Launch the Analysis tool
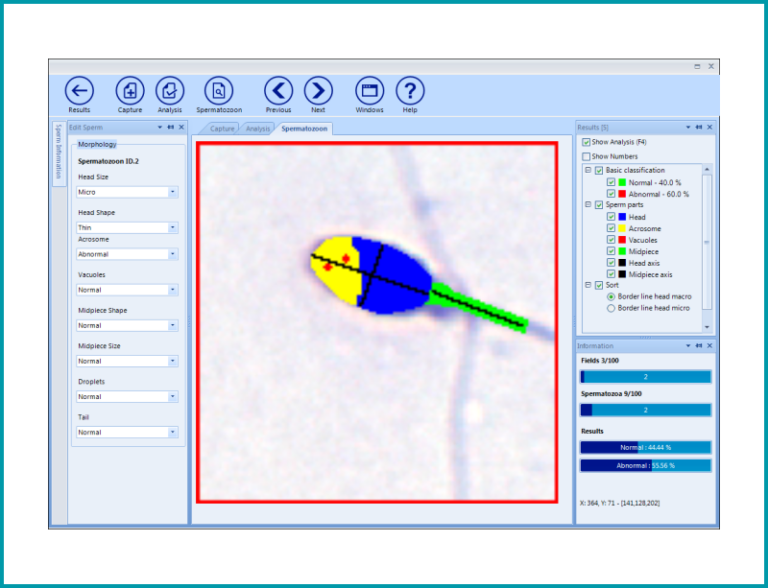Image resolution: width=768 pixels, height=588 pixels. (170, 90)
